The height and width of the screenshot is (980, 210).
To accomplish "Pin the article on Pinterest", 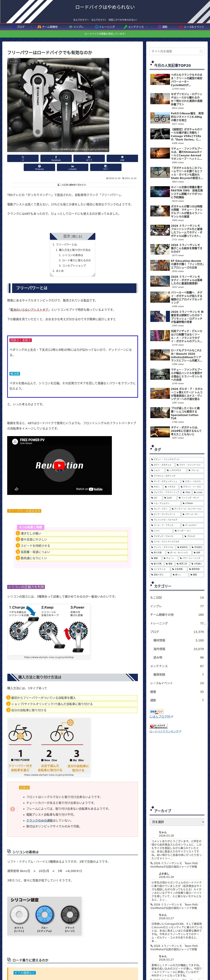I will click(39, 167).
